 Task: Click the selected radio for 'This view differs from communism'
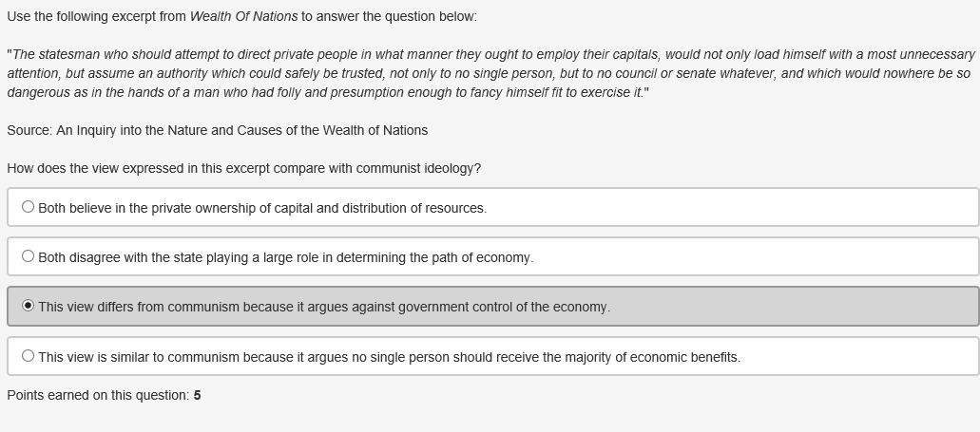28,306
